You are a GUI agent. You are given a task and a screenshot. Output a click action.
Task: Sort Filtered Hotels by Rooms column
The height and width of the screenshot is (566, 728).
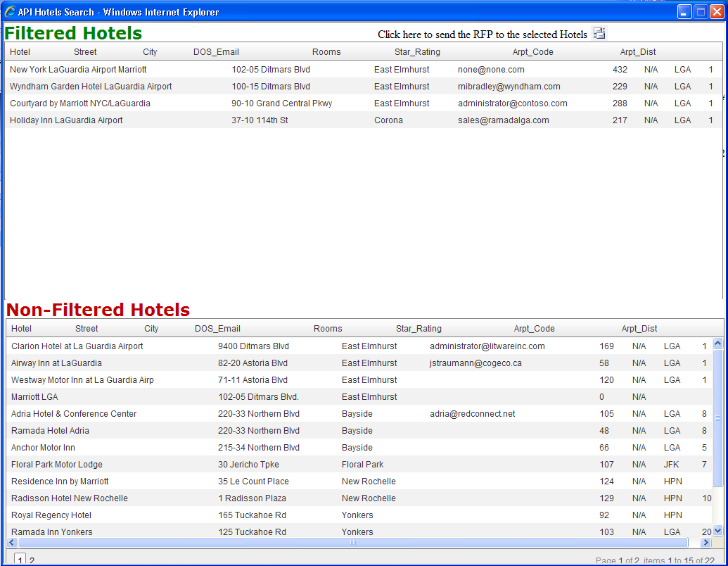(x=326, y=52)
